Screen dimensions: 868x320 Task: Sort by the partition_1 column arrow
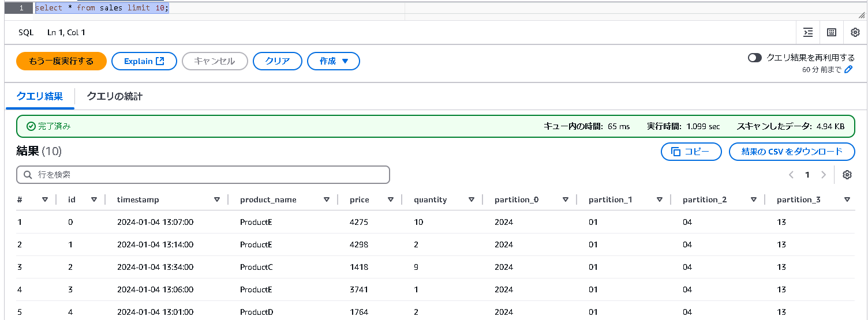coord(660,199)
